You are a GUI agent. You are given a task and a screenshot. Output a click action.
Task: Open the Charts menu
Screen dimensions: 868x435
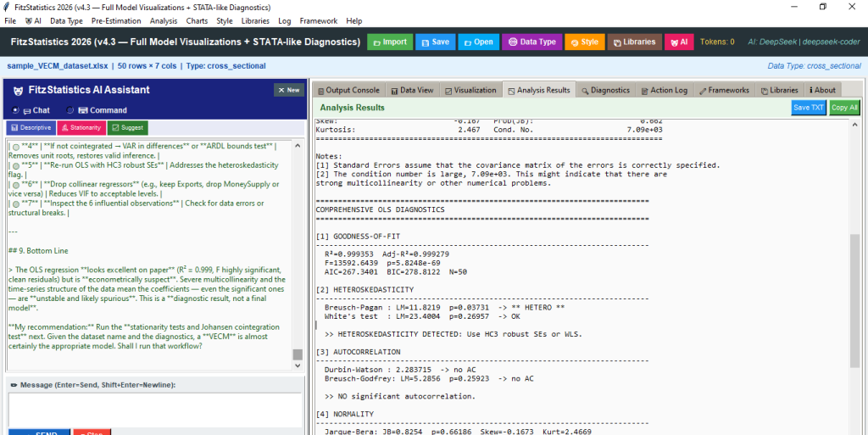(197, 21)
